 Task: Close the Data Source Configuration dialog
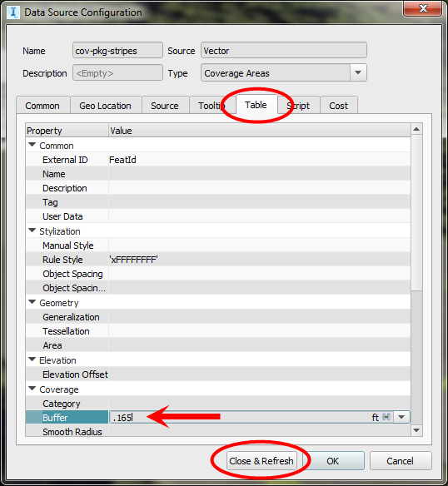click(422, 8)
